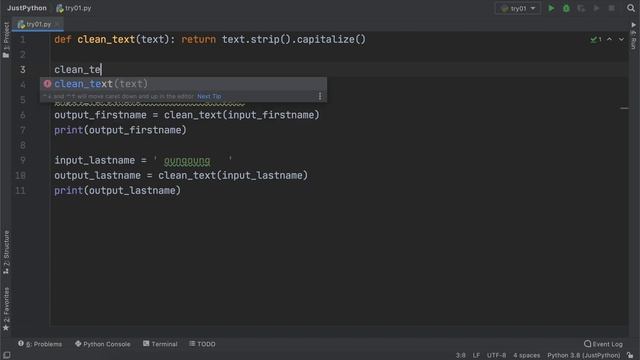The height and width of the screenshot is (360, 640).
Task: Open the Structure tool window
Action: click(x=6, y=252)
